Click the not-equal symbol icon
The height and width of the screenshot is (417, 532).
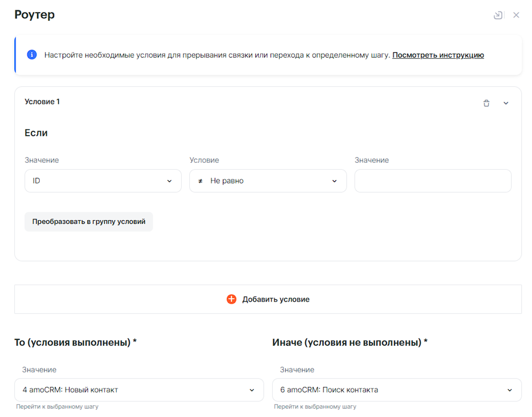pyautogui.click(x=200, y=181)
